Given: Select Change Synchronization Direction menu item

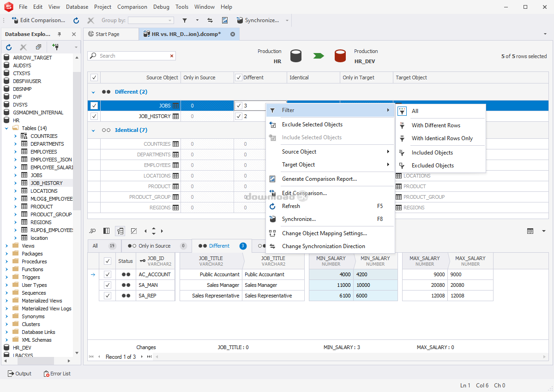Looking at the screenshot, I should click(x=330, y=246).
